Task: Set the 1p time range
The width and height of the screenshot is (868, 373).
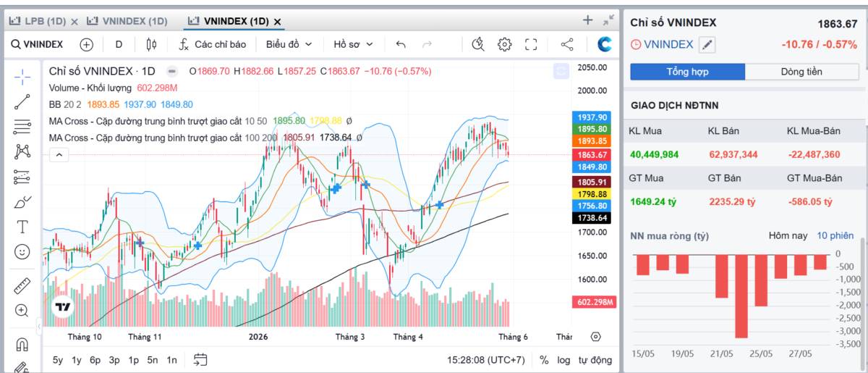Action: pos(133,359)
